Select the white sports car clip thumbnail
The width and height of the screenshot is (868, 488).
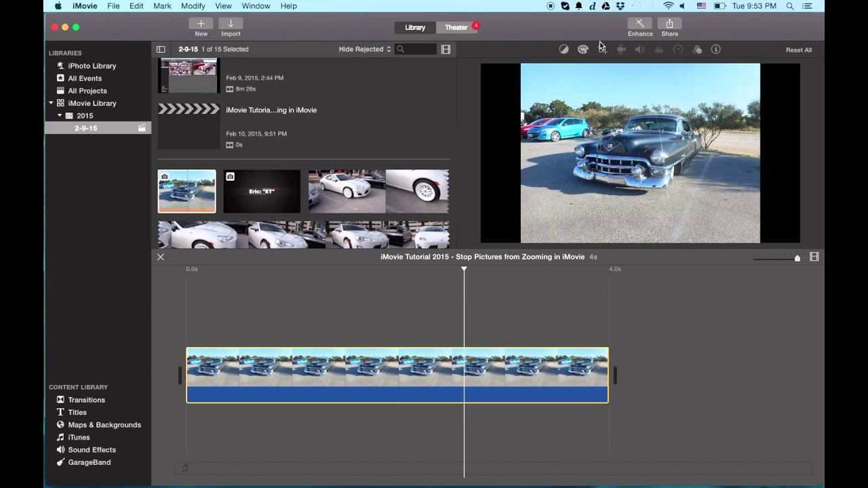[378, 191]
